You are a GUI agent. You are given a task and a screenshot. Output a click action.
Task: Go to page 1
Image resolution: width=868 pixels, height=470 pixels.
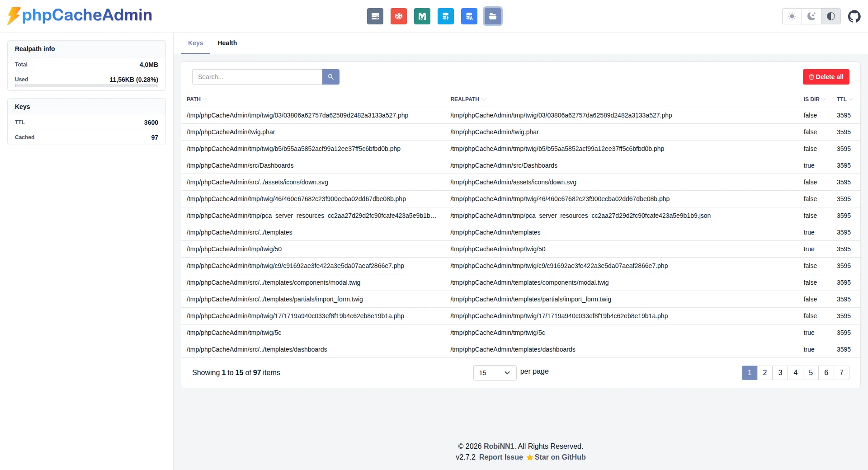750,373
